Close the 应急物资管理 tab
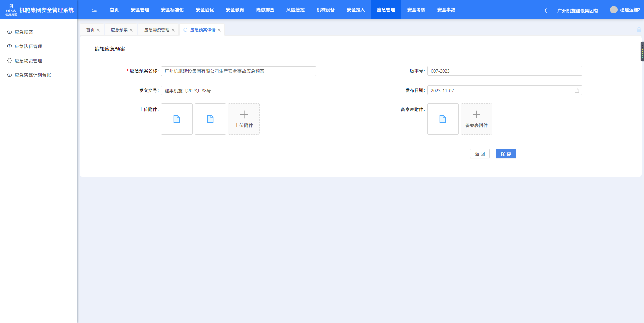 point(173,30)
